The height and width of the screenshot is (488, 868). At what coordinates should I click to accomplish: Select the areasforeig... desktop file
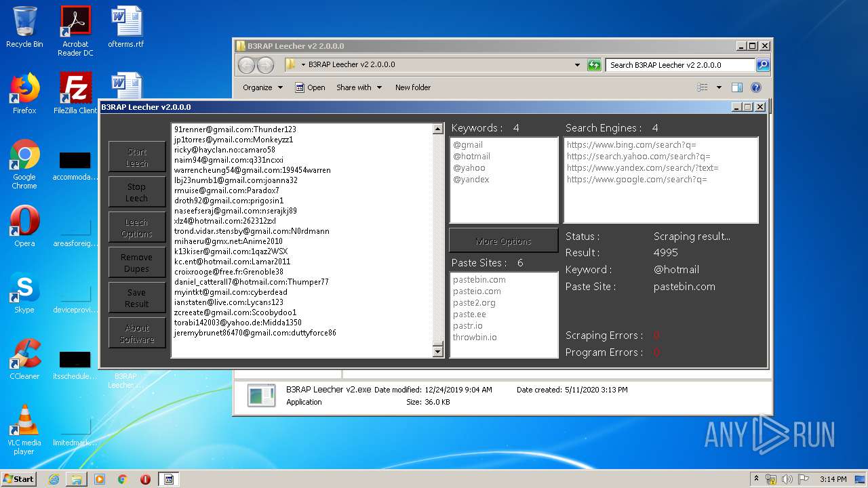(75, 233)
